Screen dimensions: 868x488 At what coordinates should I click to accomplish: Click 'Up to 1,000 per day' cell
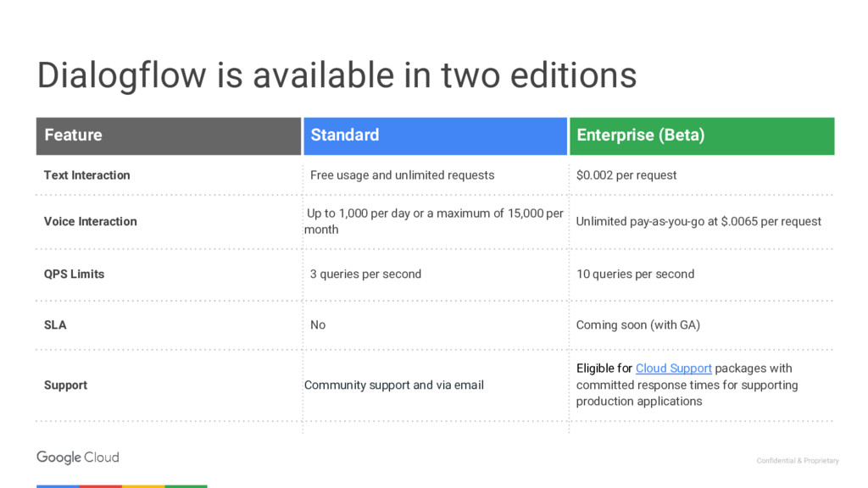click(434, 221)
